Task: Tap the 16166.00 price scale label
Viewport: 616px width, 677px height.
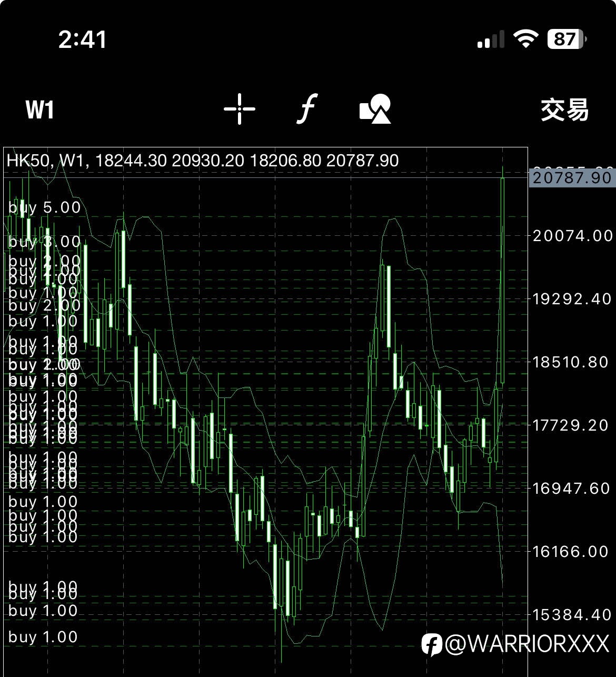Action: click(571, 551)
